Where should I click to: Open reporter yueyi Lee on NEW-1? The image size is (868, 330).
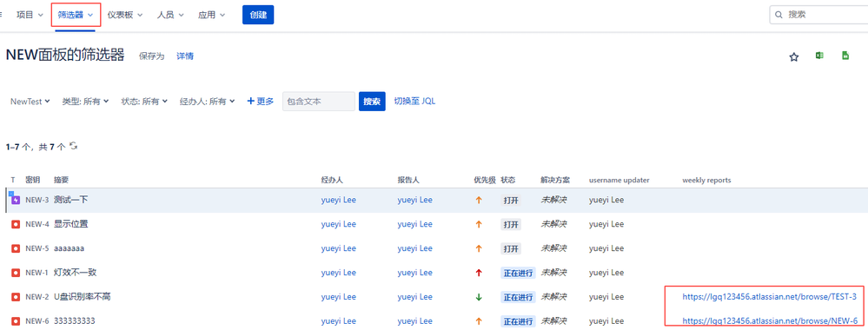414,273
